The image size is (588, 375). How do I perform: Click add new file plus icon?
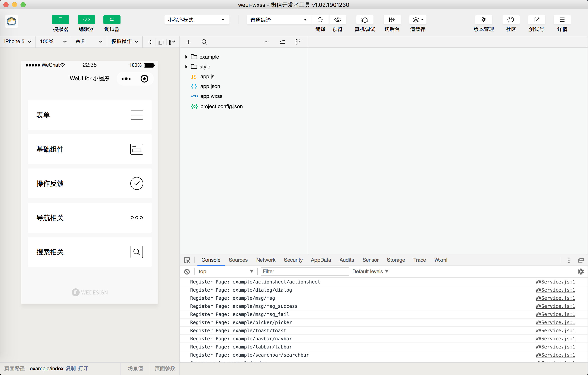tap(188, 42)
